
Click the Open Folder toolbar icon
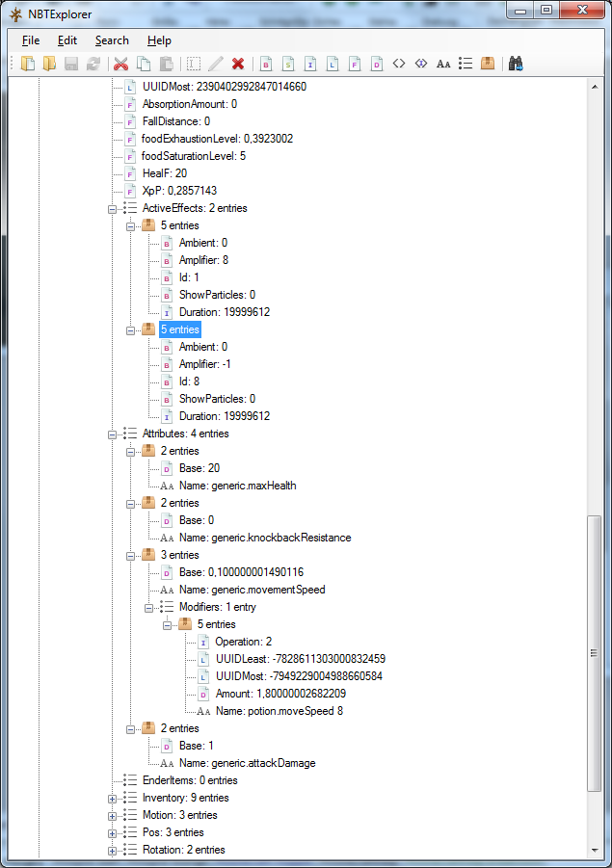point(49,64)
